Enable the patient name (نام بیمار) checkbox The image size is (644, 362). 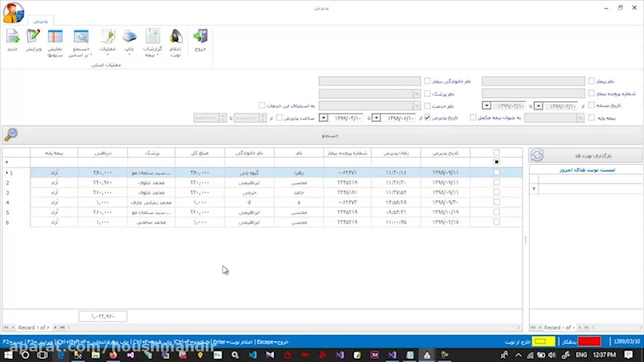click(x=592, y=81)
